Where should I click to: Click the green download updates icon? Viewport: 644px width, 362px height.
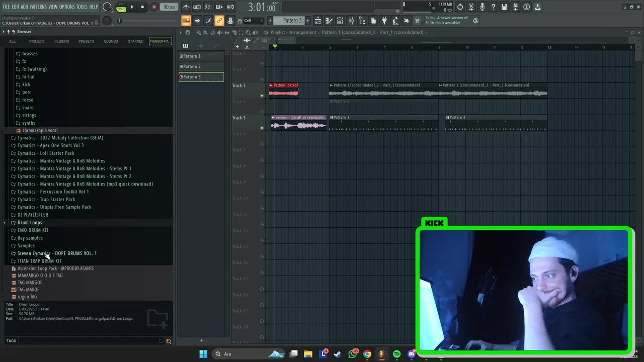point(537,7)
